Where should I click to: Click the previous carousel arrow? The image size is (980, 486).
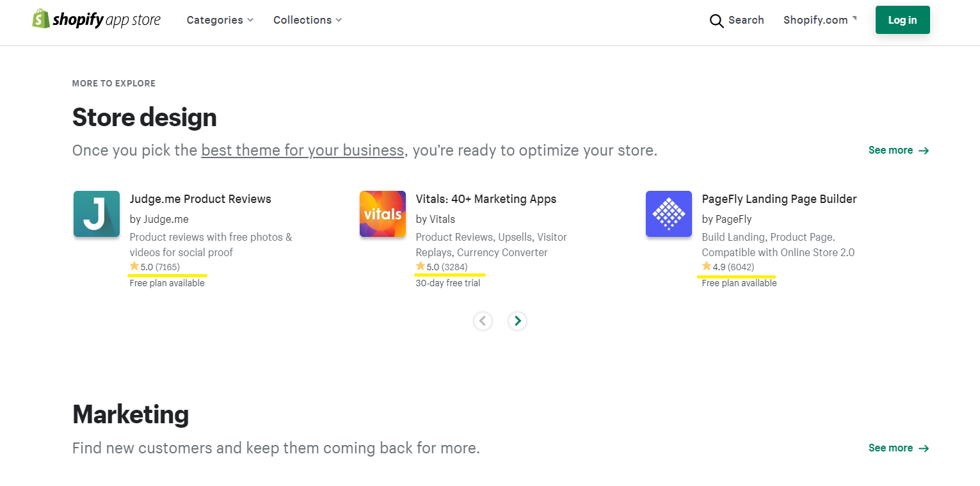click(x=483, y=321)
